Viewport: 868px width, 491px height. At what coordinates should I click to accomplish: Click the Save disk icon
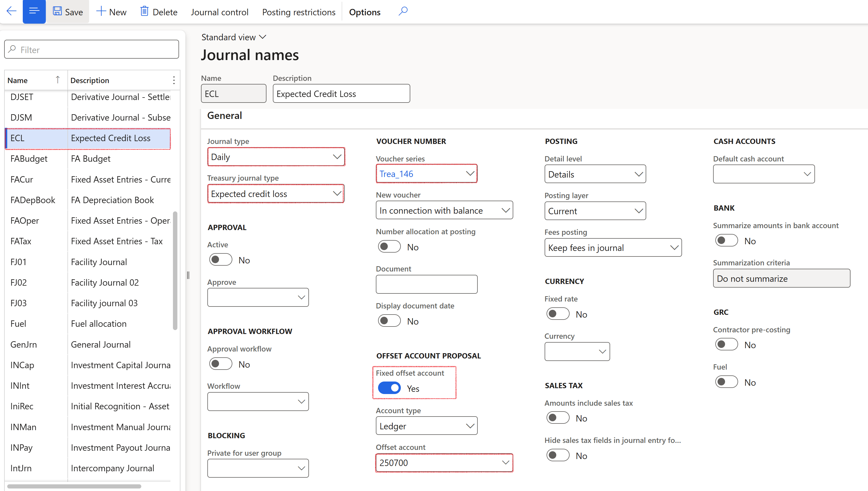click(x=57, y=11)
